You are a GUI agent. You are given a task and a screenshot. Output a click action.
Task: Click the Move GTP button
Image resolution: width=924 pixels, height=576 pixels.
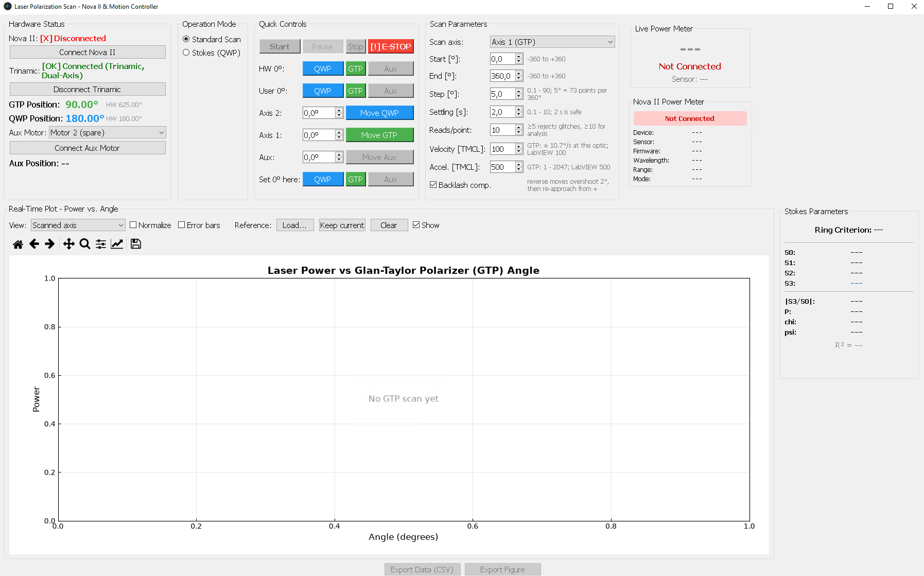[x=379, y=135]
